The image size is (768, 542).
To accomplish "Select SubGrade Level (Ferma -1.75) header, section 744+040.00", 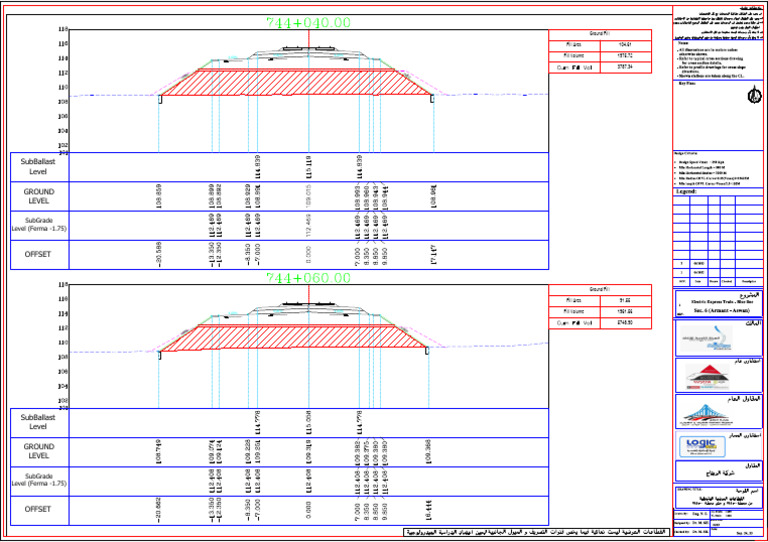I will click(x=39, y=225).
